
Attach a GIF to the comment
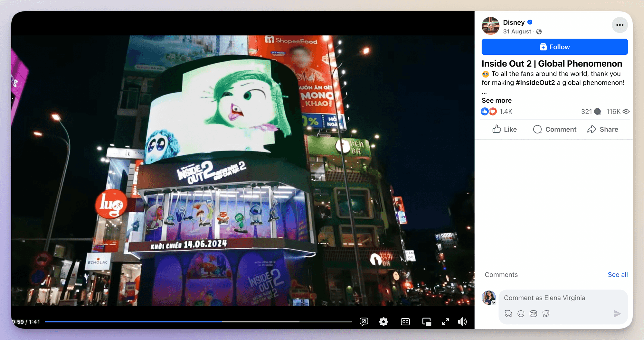click(534, 314)
